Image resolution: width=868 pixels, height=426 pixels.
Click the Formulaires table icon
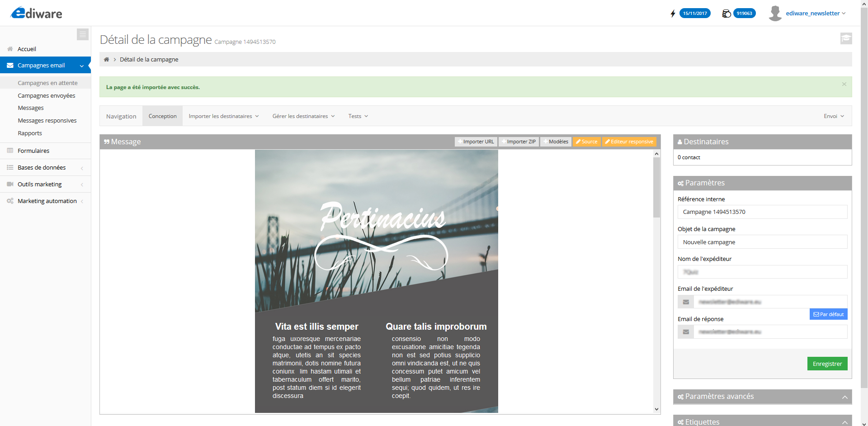coord(10,151)
